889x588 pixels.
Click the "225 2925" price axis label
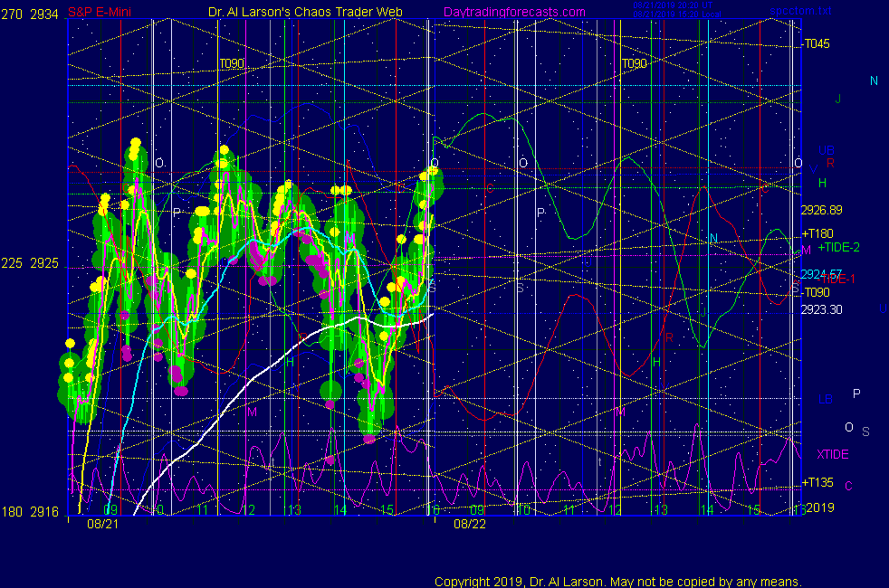(x=30, y=263)
